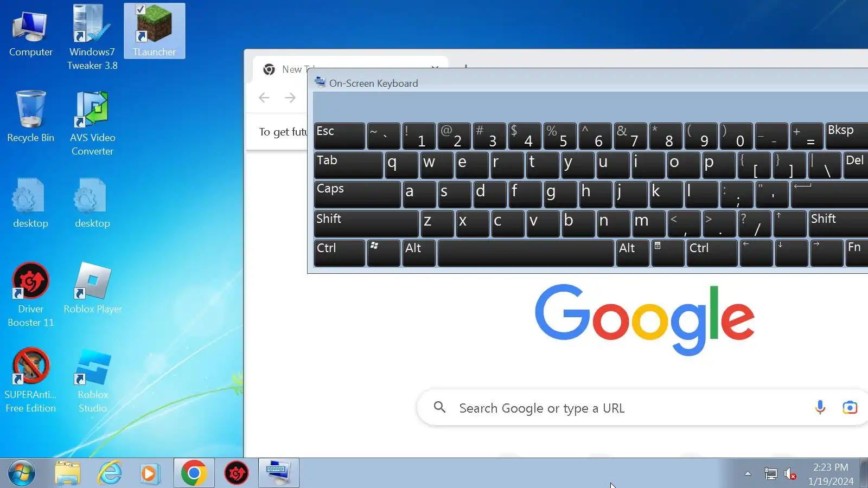Click the m key on keyboard
Screen dimensions: 868x488
(x=648, y=224)
